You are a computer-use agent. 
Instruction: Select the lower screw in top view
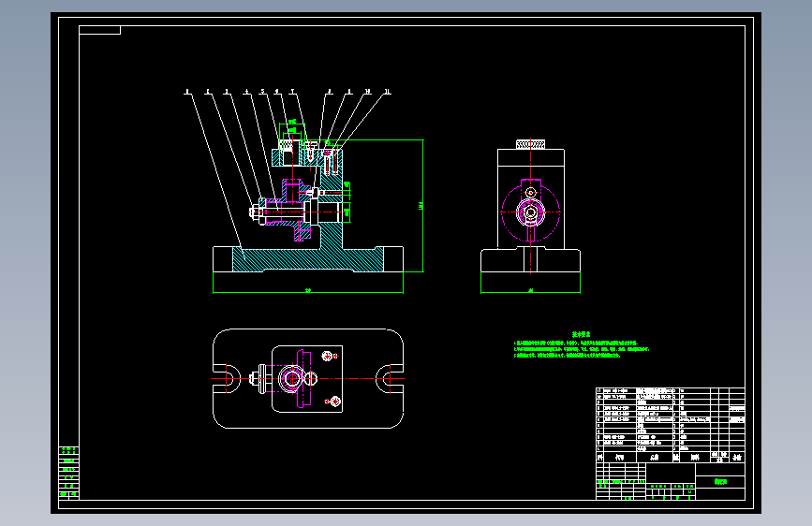coord(333,401)
